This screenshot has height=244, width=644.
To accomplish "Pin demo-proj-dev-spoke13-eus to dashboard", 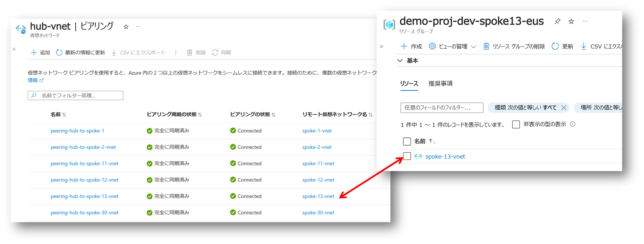I will tap(557, 21).
